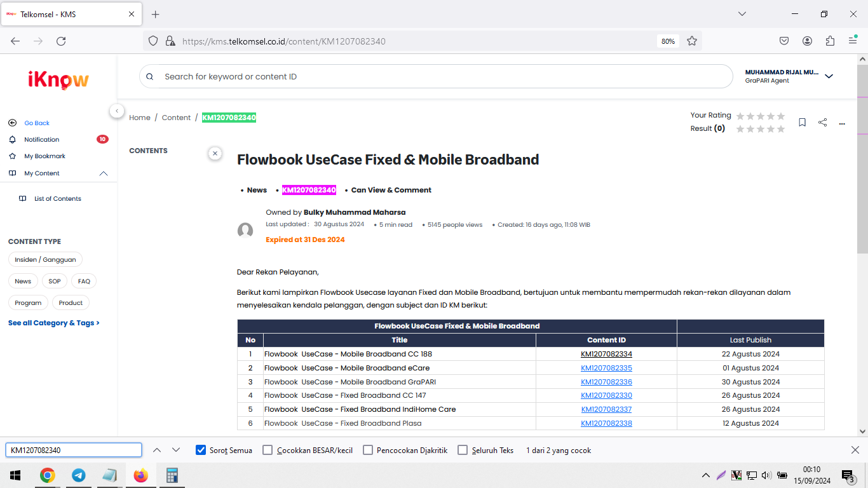868x488 pixels.
Task: Open the user profile dropdown arrow
Action: [x=829, y=76]
